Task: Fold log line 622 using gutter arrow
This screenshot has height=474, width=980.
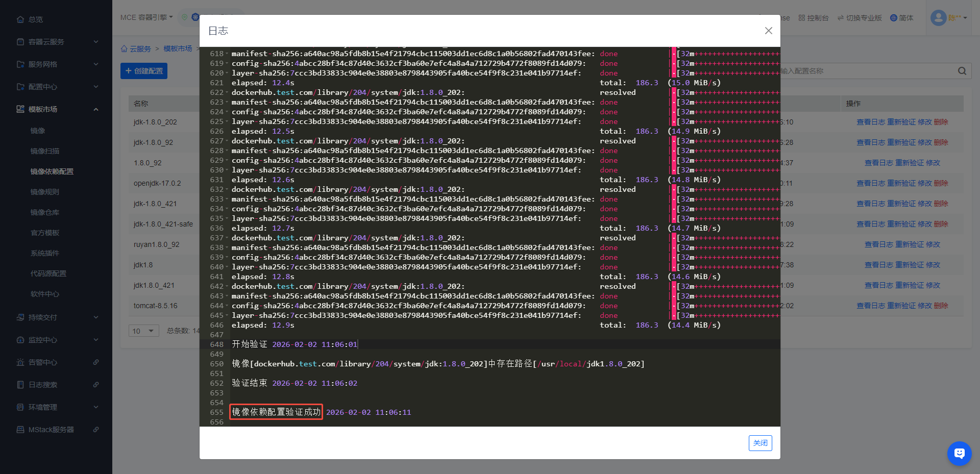Action: (x=227, y=93)
